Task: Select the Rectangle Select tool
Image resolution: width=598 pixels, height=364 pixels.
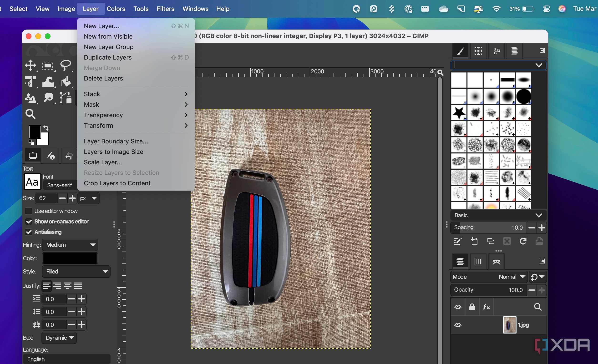Action: click(x=48, y=65)
